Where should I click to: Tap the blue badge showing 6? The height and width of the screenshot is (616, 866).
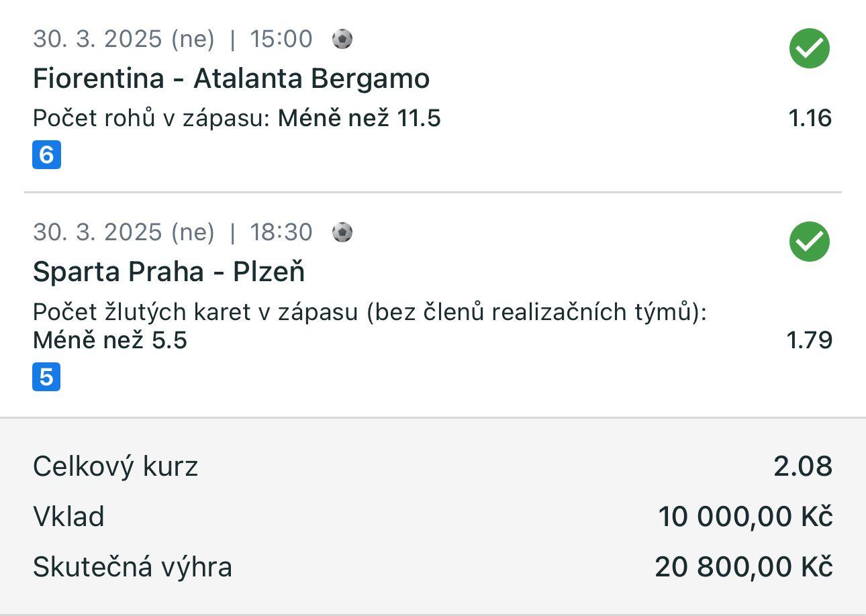46,155
